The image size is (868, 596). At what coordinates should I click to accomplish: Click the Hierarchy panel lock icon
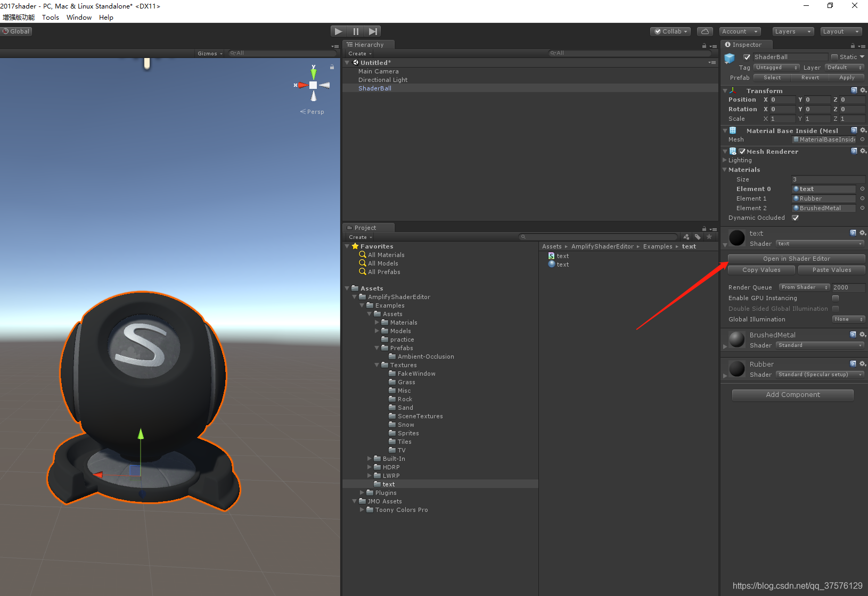[704, 46]
